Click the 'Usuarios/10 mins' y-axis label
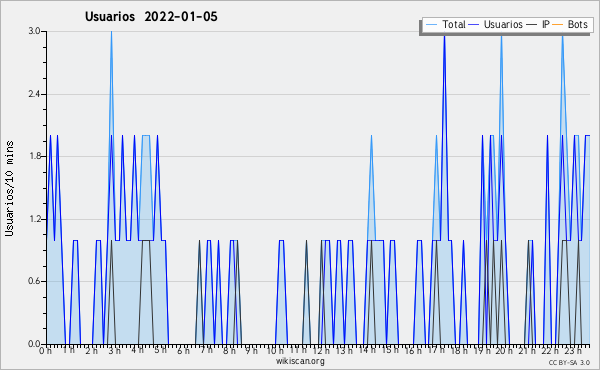Screen dimensions: 600x370 pyautogui.click(x=9, y=188)
